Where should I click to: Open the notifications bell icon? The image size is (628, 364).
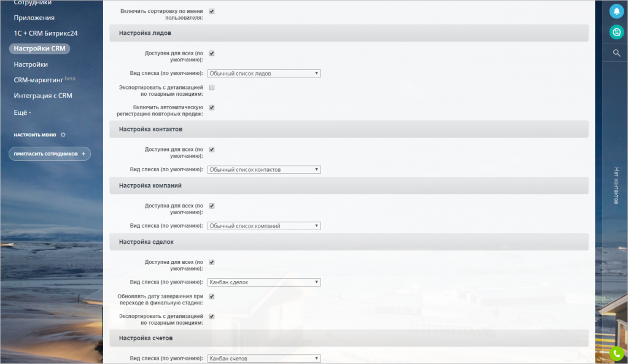pyautogui.click(x=616, y=11)
